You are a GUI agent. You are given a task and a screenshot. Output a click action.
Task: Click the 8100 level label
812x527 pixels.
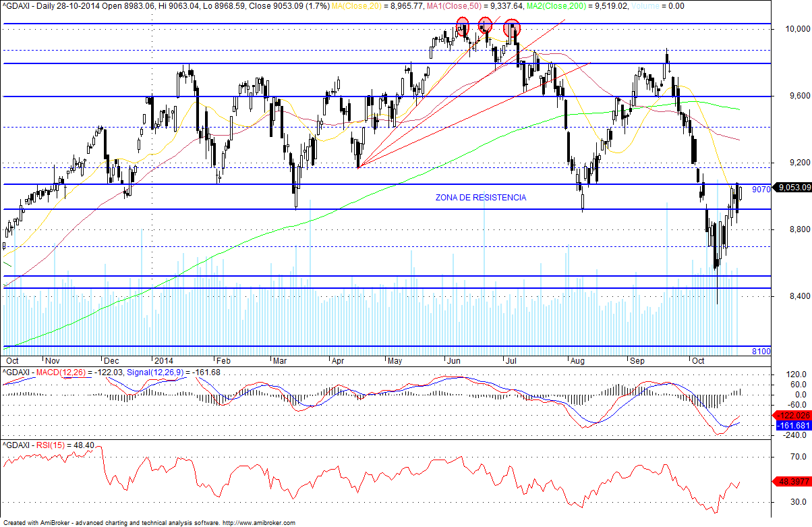[x=761, y=352]
